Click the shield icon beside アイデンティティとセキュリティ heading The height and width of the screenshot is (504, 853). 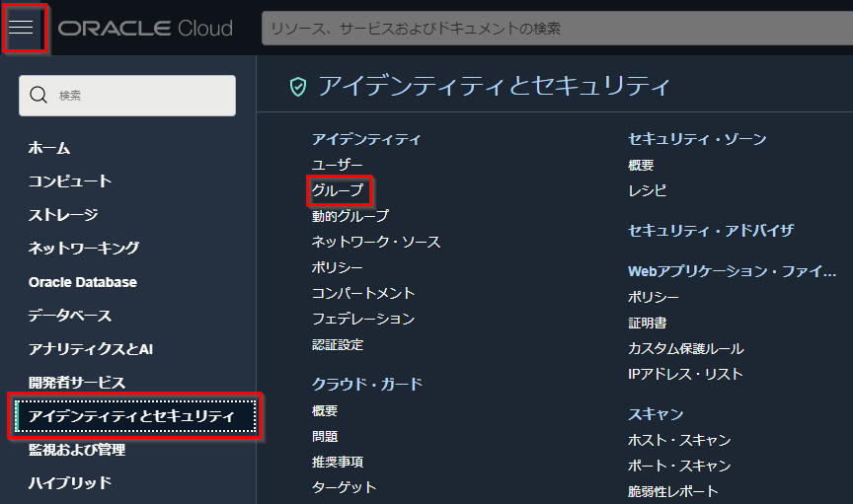tap(297, 87)
